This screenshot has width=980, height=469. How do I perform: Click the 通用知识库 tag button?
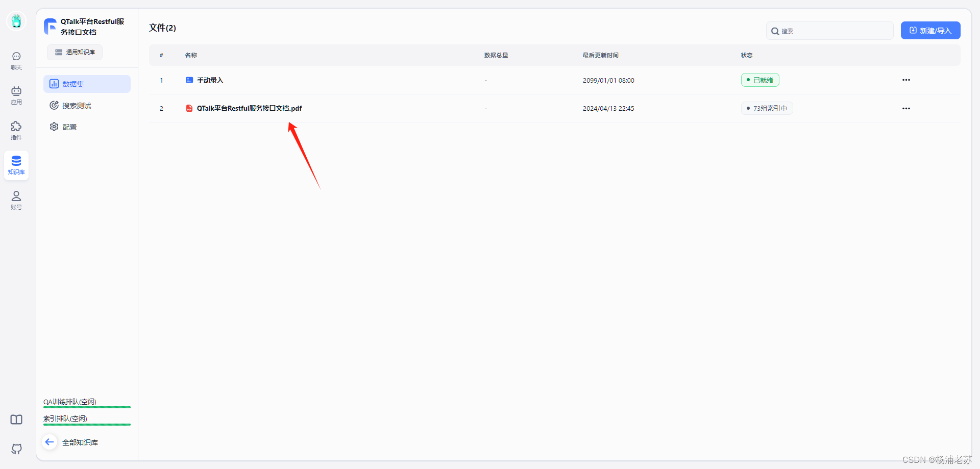(75, 52)
